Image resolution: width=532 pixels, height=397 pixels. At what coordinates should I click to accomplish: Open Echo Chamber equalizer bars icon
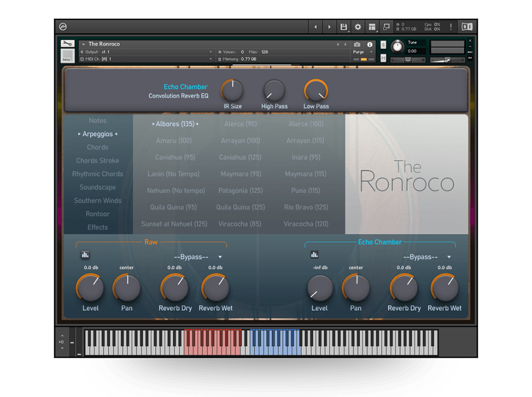click(x=314, y=255)
